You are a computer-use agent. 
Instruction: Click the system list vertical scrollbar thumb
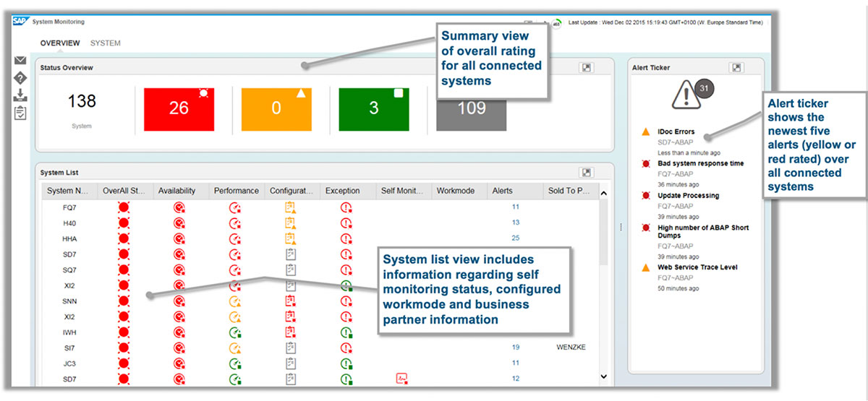604,233
